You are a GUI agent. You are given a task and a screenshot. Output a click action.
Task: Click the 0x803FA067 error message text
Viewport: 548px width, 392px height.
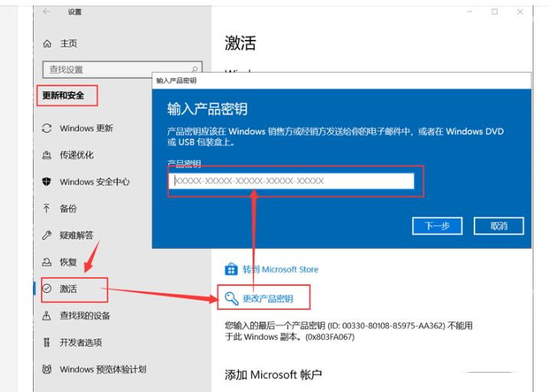(x=349, y=332)
